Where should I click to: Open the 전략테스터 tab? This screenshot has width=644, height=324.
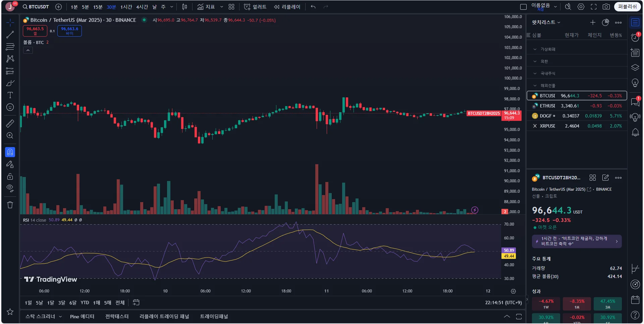point(117,316)
